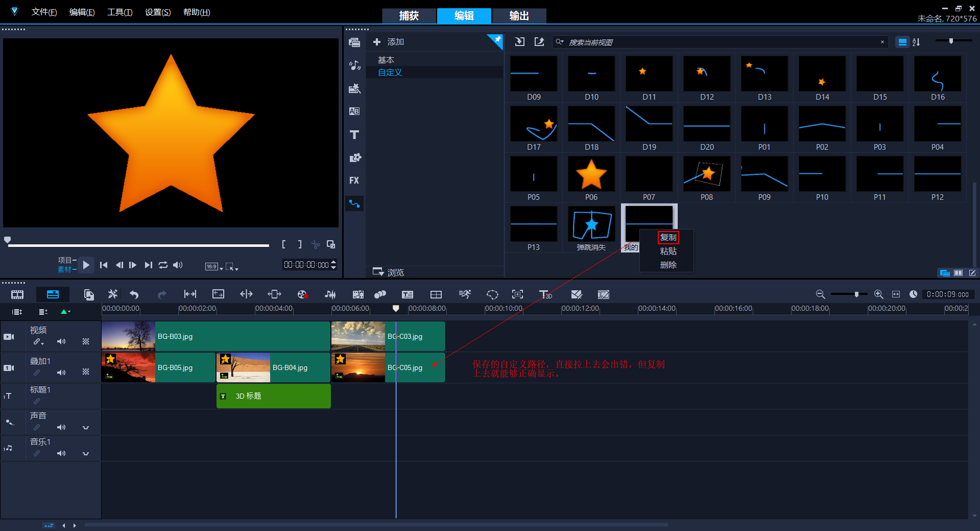
Task: Play the preview
Action: click(86, 265)
